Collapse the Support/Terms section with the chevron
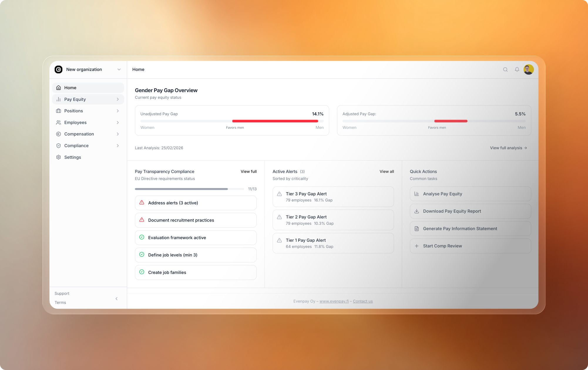Screen dimensions: 588x370 pos(116,298)
